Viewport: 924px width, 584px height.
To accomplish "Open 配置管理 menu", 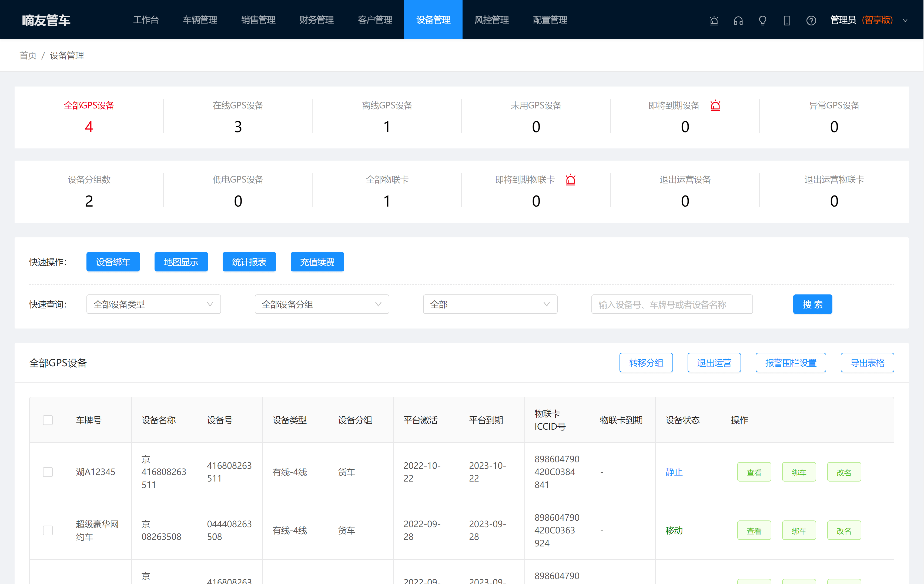I will tap(550, 20).
